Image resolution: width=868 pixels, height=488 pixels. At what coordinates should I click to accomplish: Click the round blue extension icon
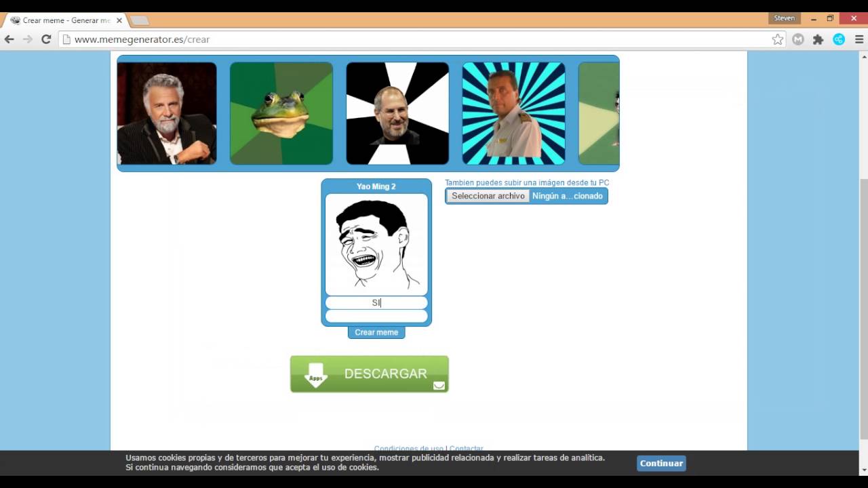(x=839, y=39)
